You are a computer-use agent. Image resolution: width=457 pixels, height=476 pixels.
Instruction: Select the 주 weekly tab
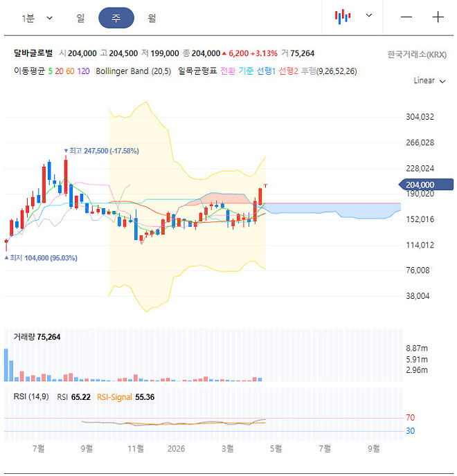pos(116,18)
